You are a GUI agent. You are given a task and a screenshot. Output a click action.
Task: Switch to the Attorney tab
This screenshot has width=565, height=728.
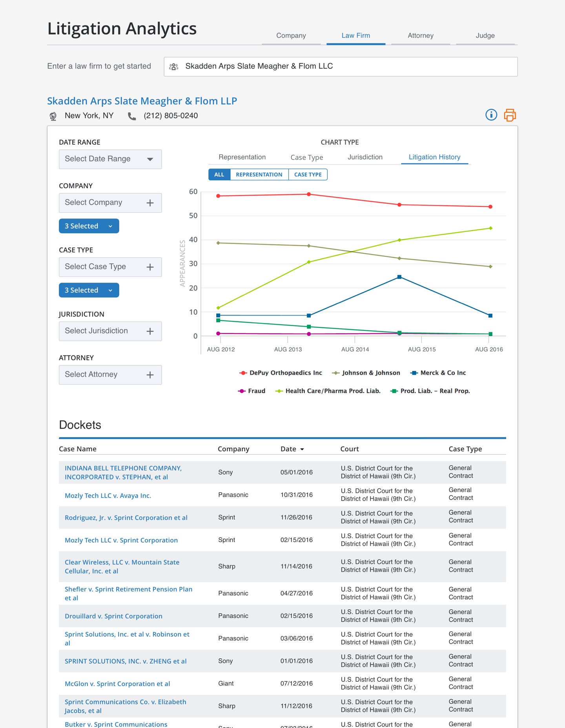tap(420, 36)
